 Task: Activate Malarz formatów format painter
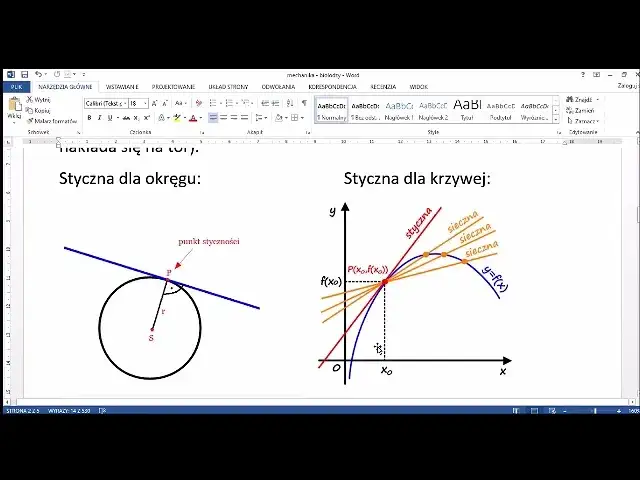tap(52, 121)
